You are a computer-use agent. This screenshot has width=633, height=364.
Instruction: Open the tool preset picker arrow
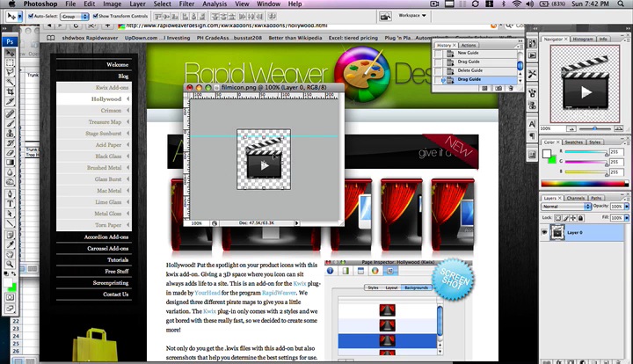pos(19,16)
